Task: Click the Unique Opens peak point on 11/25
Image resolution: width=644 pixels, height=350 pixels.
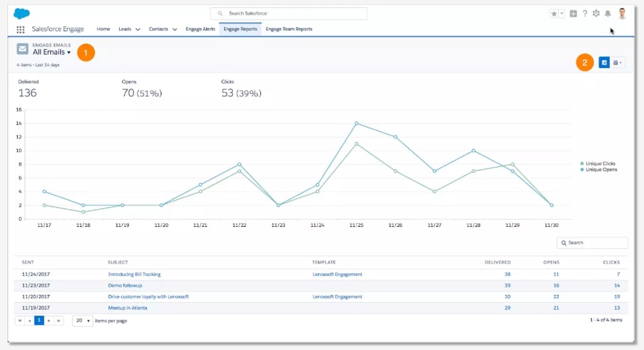Action: click(356, 123)
